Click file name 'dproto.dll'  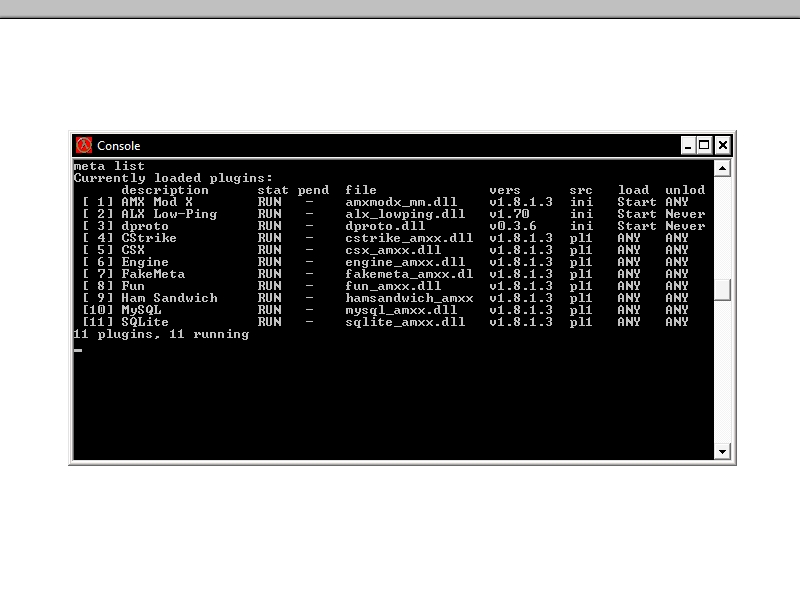[x=385, y=226]
